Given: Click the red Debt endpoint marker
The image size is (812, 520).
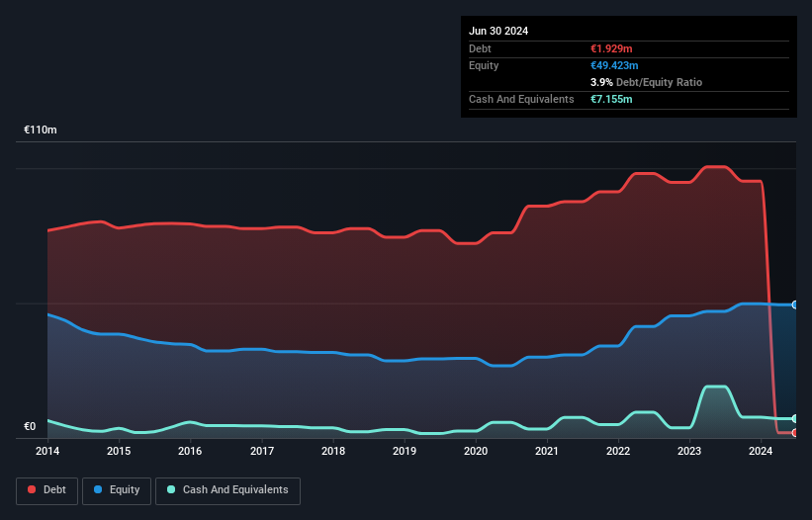Looking at the screenshot, I should point(795,433).
